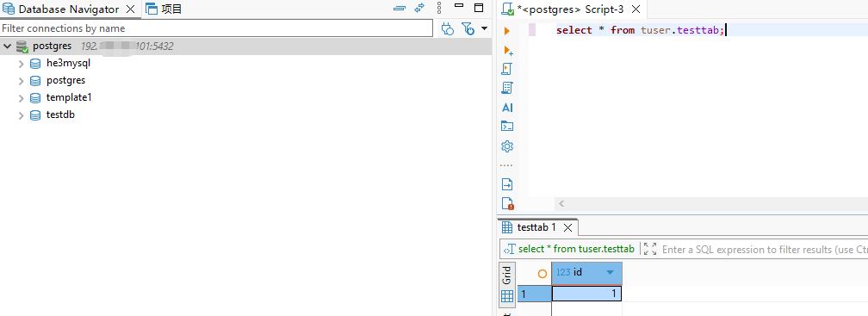The width and height of the screenshot is (868, 316).
Task: Click the select * from tuser.testtab query label
Action: (576, 249)
